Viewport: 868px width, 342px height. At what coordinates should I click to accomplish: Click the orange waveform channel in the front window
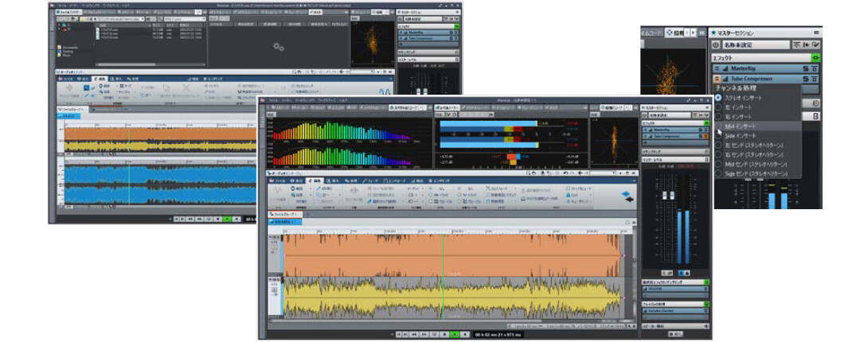[x=452, y=255]
